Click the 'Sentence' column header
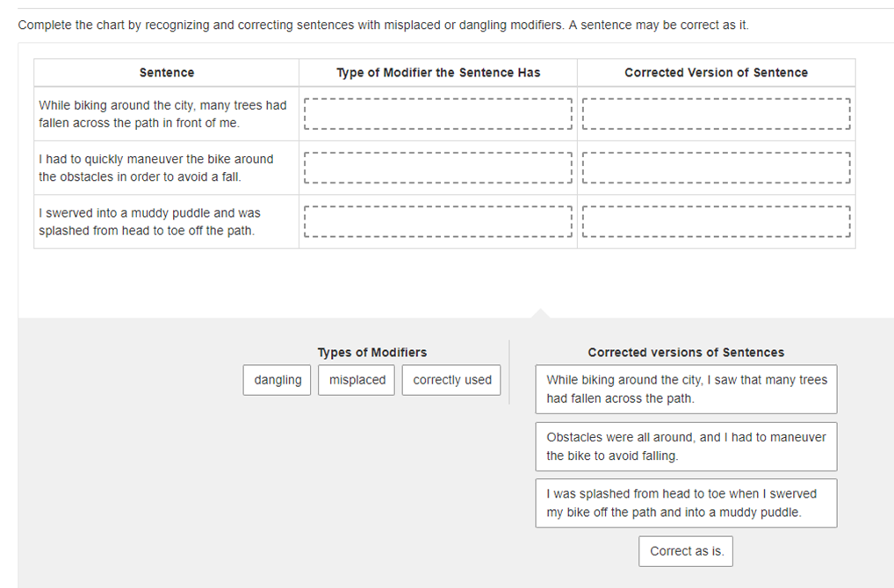 tap(167, 72)
